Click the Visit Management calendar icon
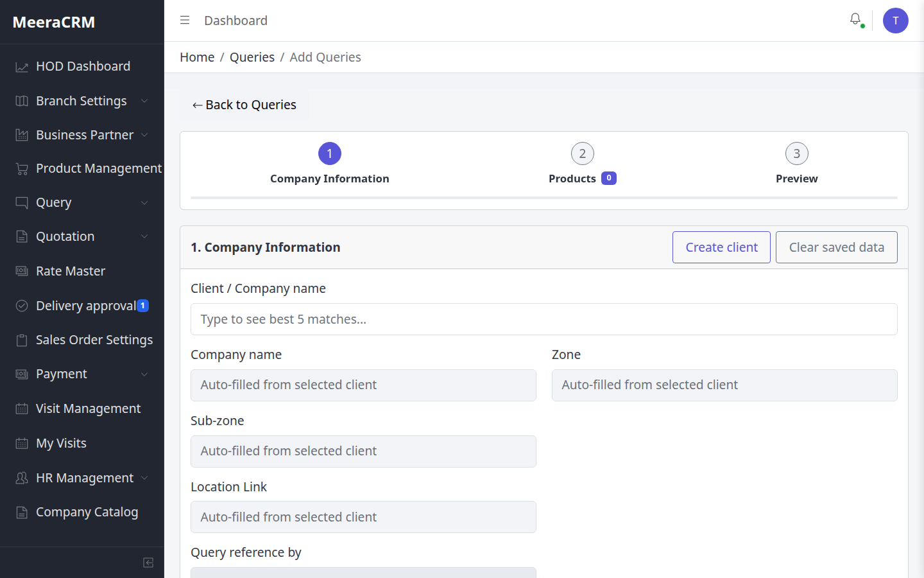Viewport: 924px width, 578px height. 22,408
